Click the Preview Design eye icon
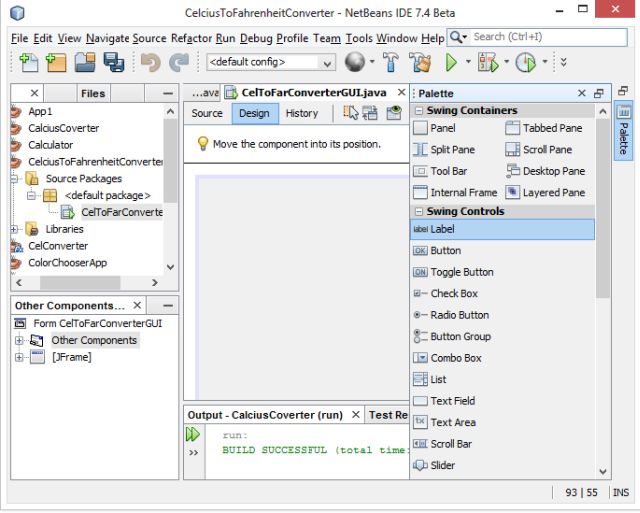Screen dimensions: 640x513 pos(394,113)
